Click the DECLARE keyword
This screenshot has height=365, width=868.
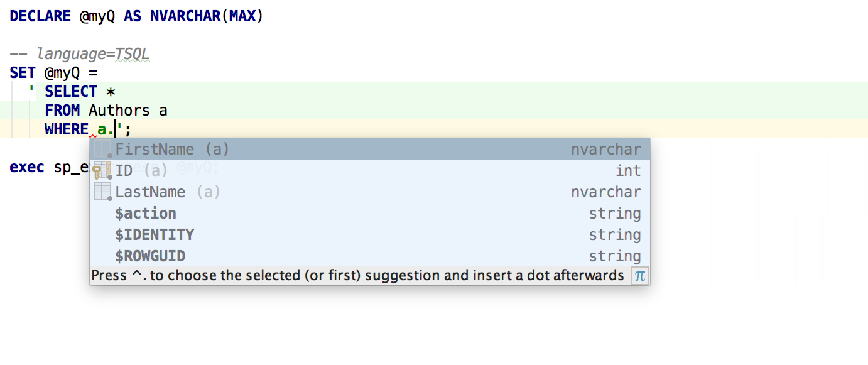[x=40, y=16]
